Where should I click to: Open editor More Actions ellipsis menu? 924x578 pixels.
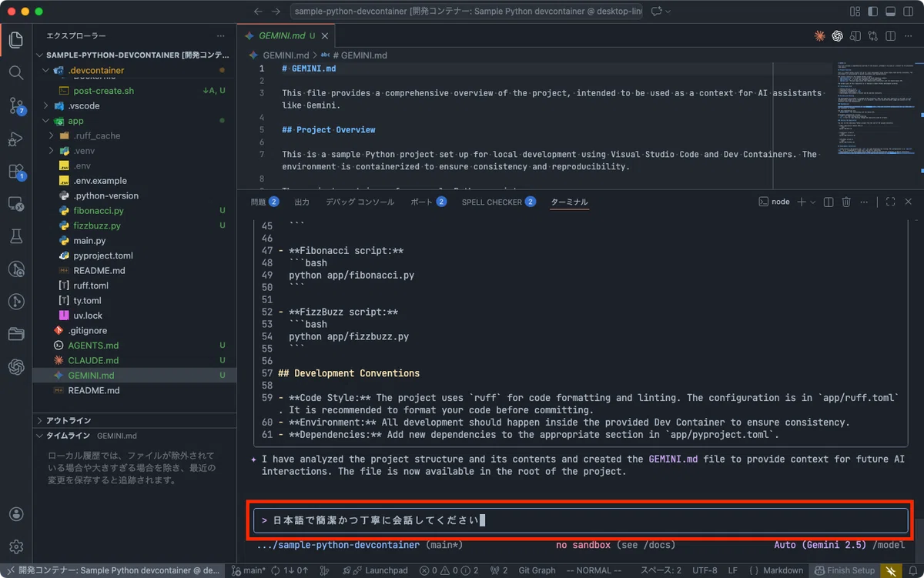[909, 35]
